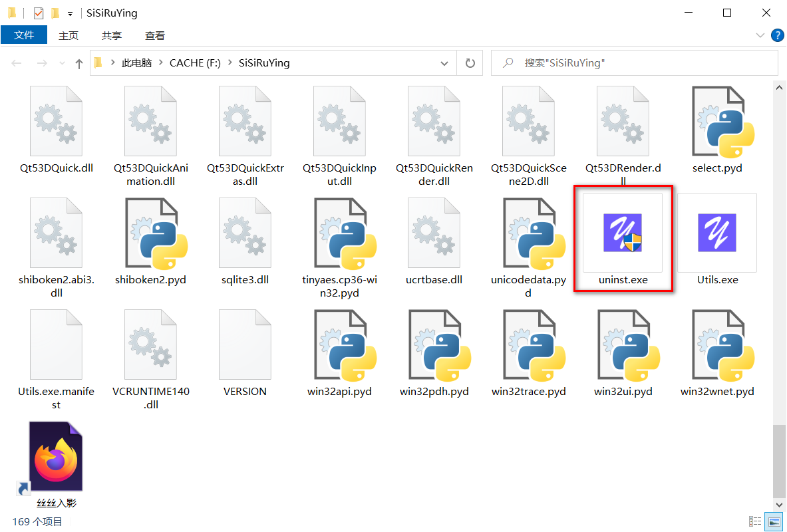Select the Utils.exe application icon
The width and height of the screenshot is (787, 532).
[717, 233]
